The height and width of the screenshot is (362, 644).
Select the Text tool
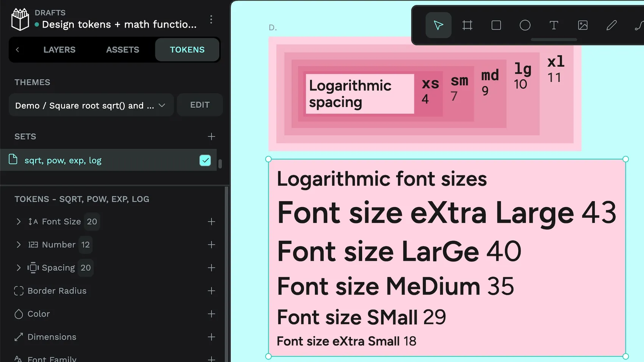tap(554, 25)
